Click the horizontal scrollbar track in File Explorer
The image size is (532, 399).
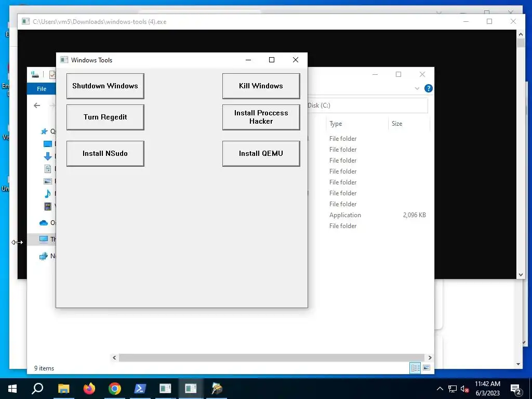tap(271, 357)
